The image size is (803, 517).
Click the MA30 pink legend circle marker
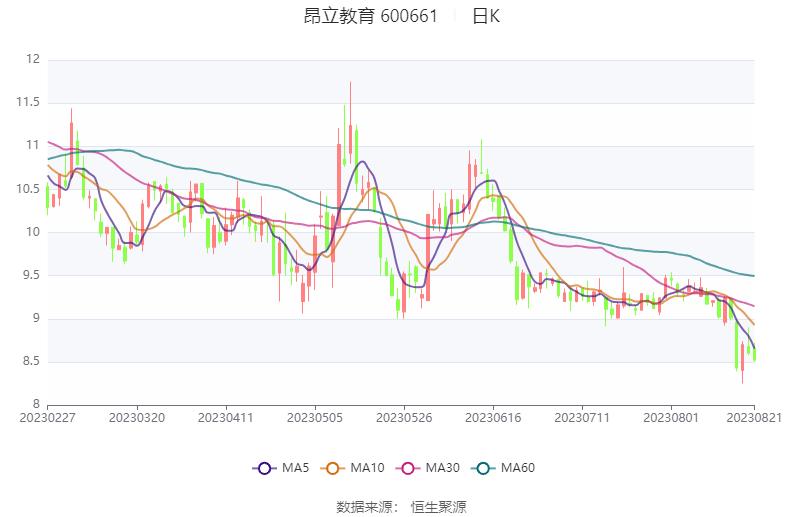coord(408,468)
